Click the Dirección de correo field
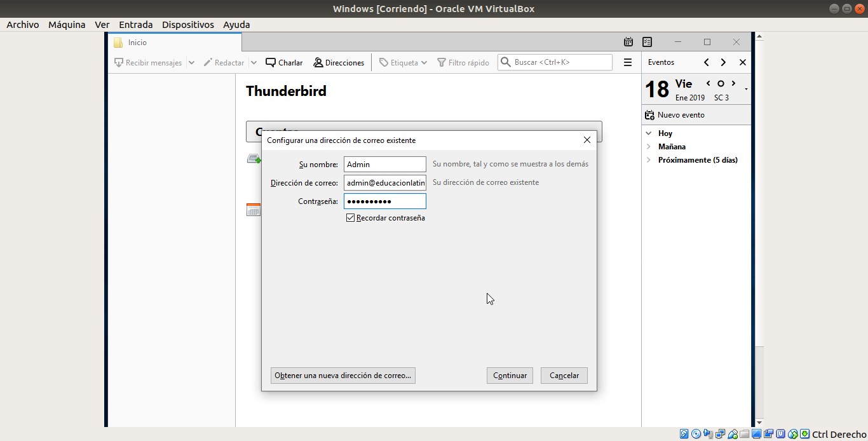 coord(385,182)
